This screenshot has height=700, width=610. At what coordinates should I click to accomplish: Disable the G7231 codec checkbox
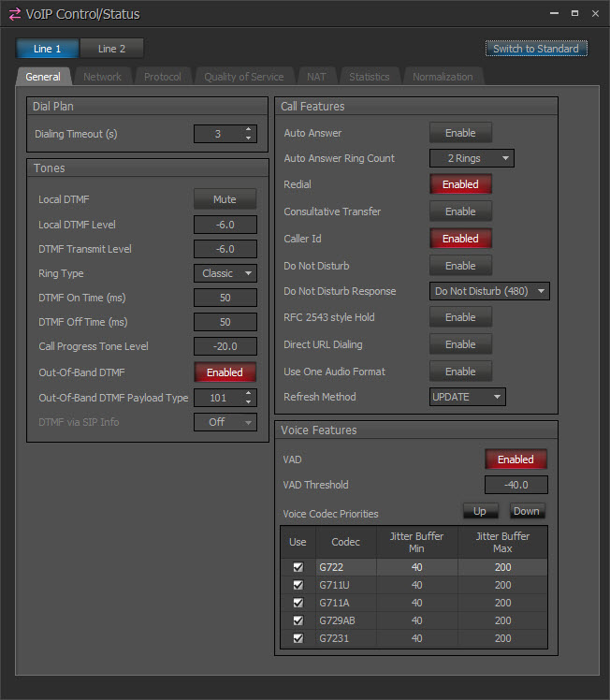pyautogui.click(x=298, y=638)
